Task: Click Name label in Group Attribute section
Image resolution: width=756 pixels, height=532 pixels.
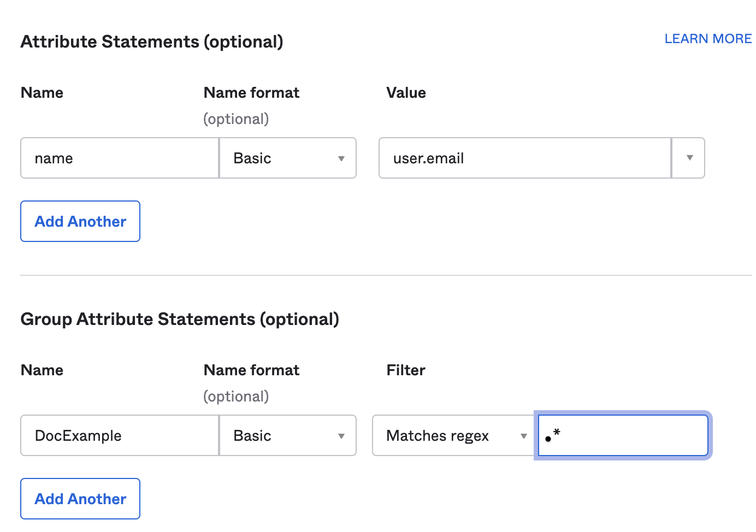Action: pyautogui.click(x=42, y=370)
